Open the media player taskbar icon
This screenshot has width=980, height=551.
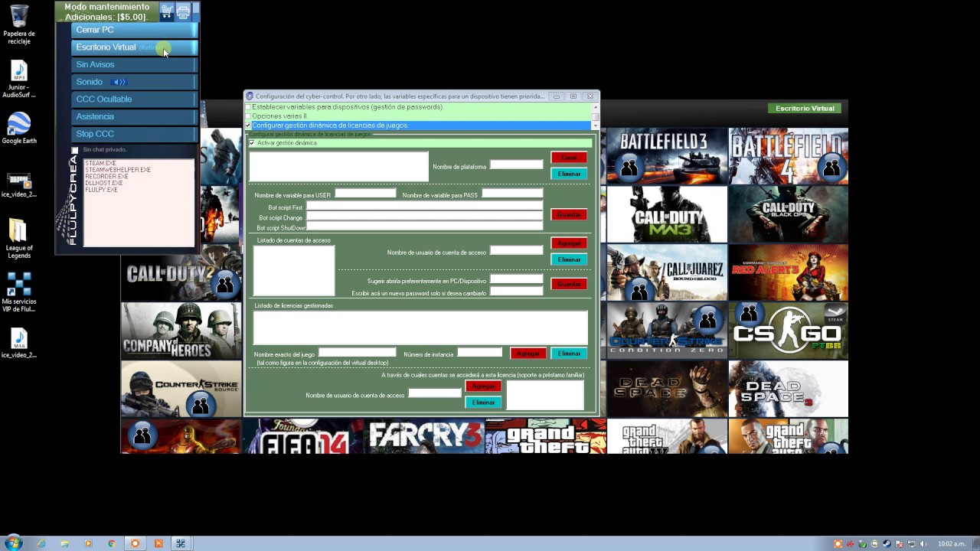click(88, 543)
